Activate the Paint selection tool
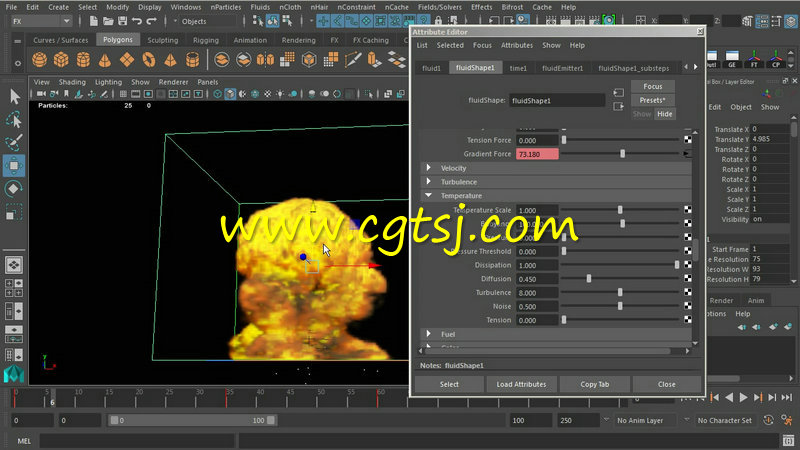 click(x=14, y=142)
